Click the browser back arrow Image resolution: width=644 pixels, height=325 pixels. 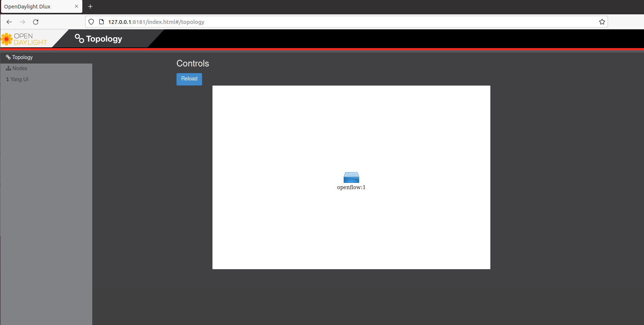click(9, 22)
